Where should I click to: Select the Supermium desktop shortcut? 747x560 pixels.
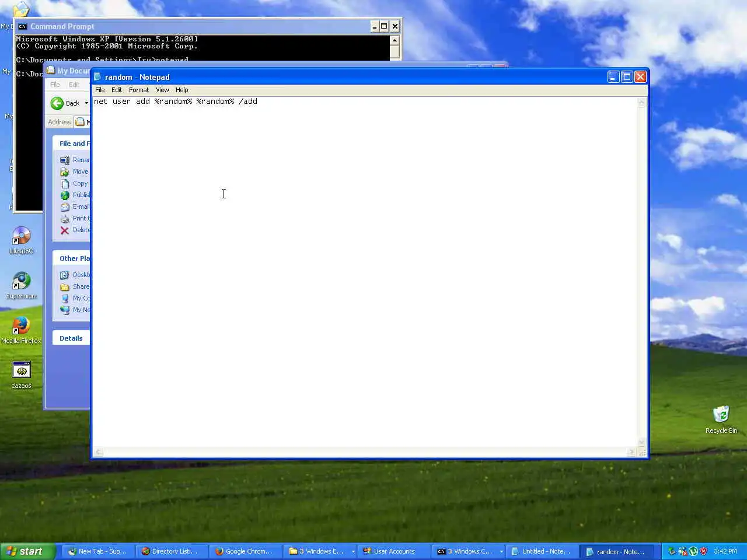(x=22, y=285)
